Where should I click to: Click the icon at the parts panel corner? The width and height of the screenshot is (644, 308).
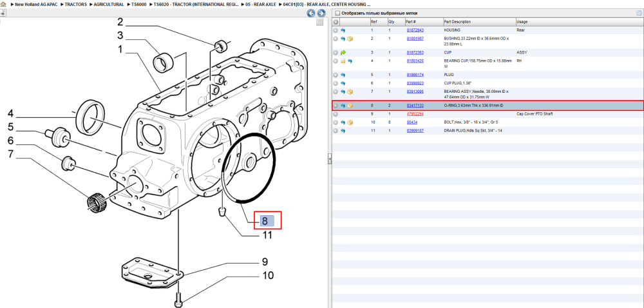[x=639, y=13]
